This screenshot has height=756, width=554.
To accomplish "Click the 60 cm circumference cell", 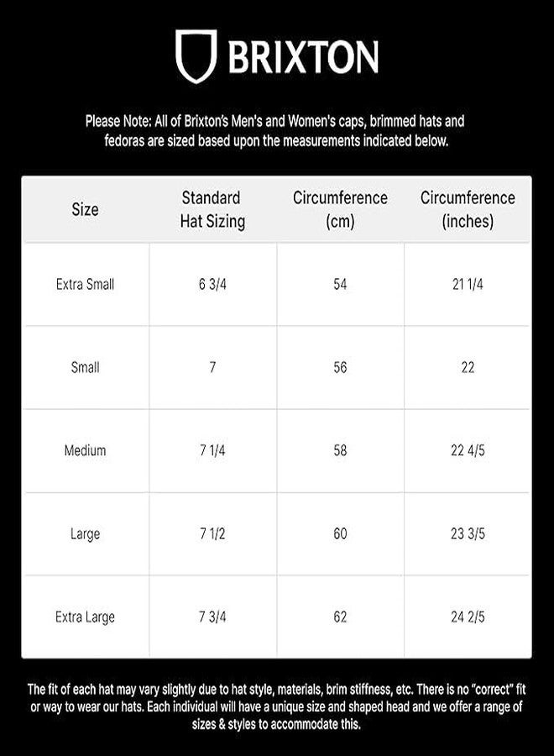I will pyautogui.click(x=340, y=533).
